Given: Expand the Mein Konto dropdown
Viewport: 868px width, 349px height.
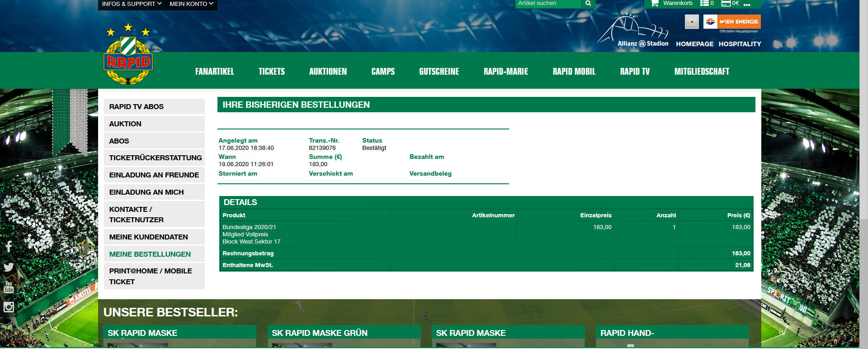Looking at the screenshot, I should point(191,4).
